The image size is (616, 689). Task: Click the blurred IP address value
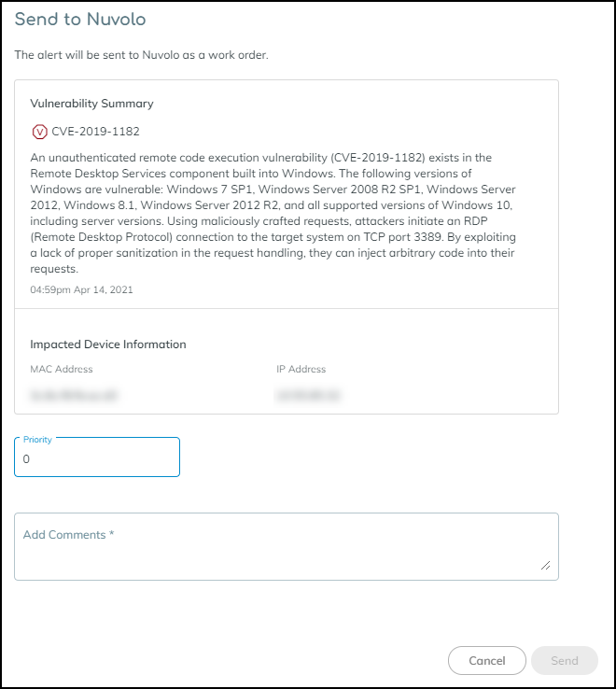click(x=306, y=396)
